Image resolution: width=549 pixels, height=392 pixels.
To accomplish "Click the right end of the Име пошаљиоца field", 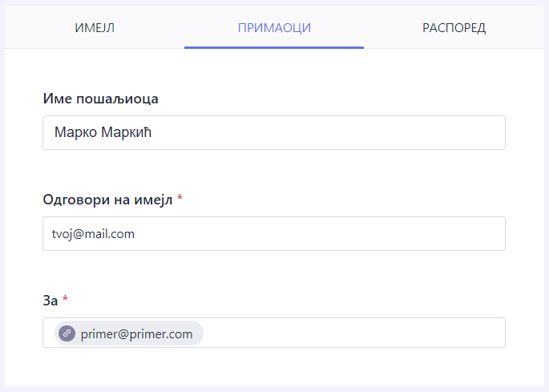I will (x=494, y=132).
